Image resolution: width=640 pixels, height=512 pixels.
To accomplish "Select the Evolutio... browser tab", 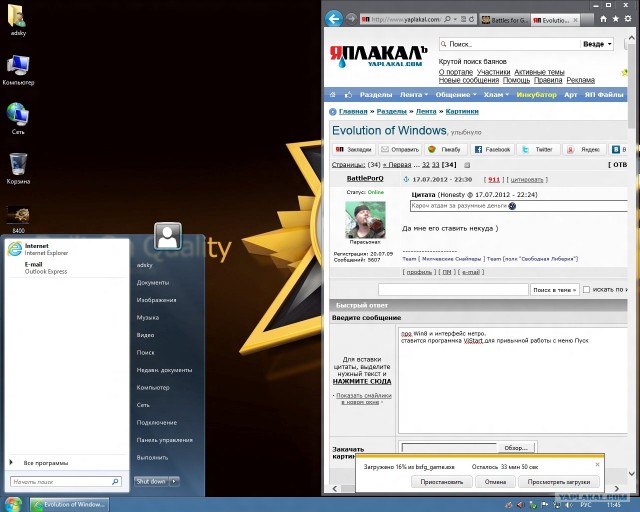I will tap(555, 20).
